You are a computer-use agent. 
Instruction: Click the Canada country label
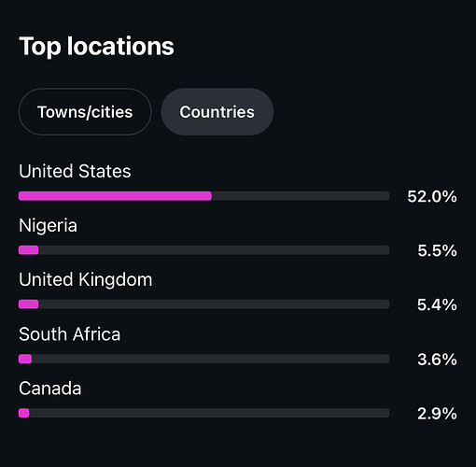[50, 389]
